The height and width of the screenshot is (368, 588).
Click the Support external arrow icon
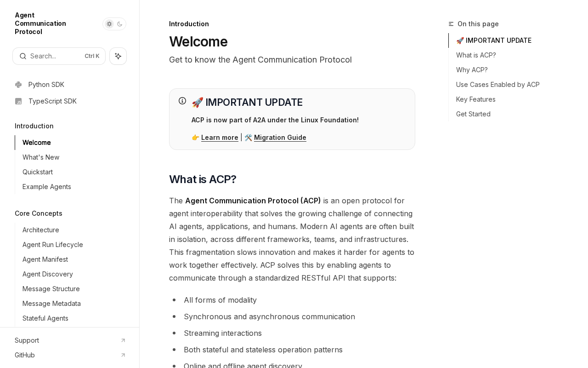click(x=123, y=340)
